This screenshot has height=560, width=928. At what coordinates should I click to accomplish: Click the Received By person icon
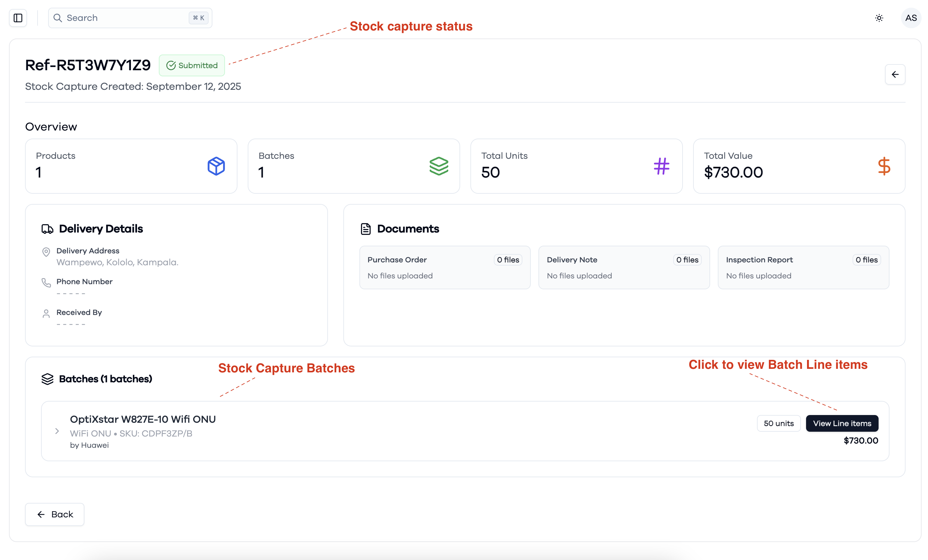point(46,313)
